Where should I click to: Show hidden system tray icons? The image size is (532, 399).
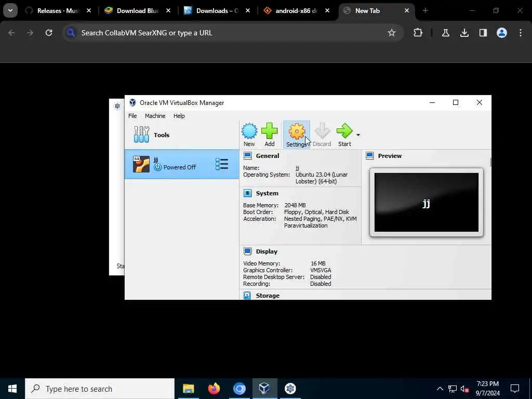click(x=440, y=389)
